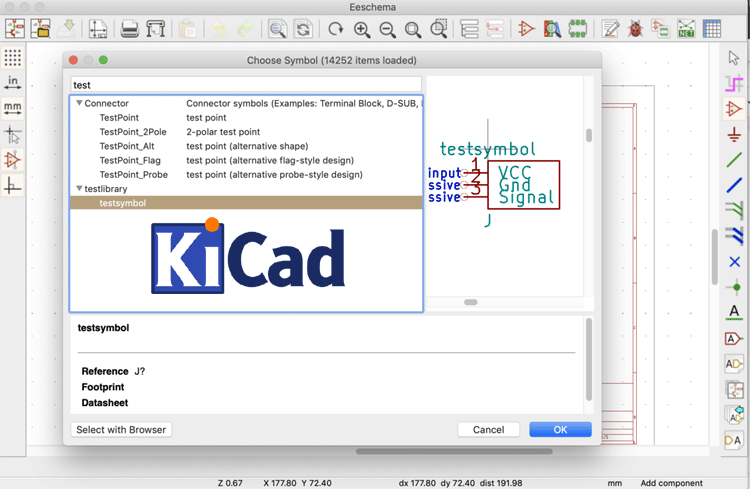Open Page settings icon
Image resolution: width=750 pixels, height=489 pixels.
pyautogui.click(x=98, y=29)
